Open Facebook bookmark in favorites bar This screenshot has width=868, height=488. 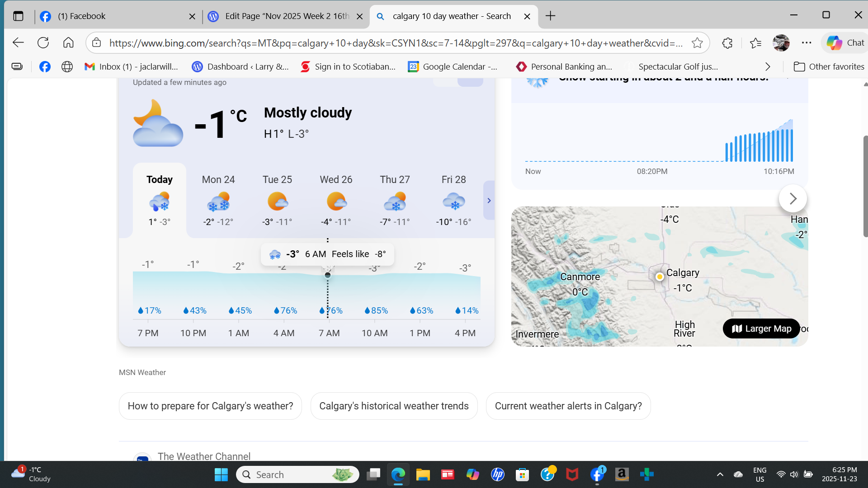45,67
